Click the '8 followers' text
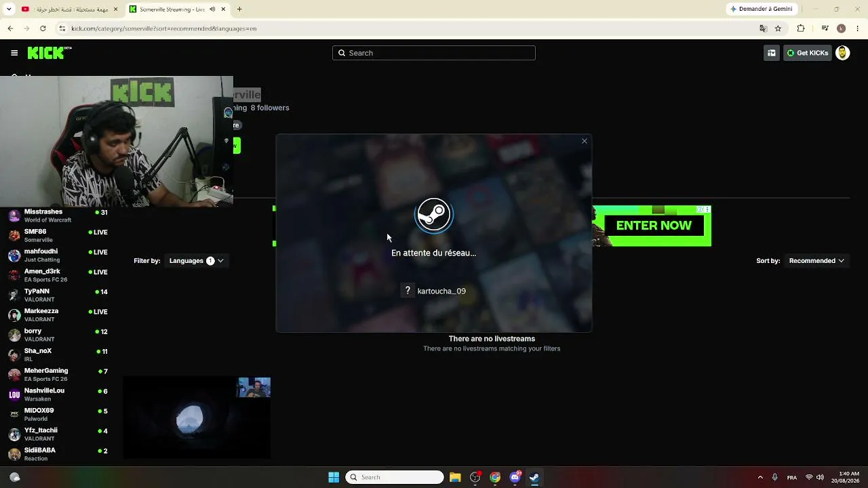 pos(270,108)
